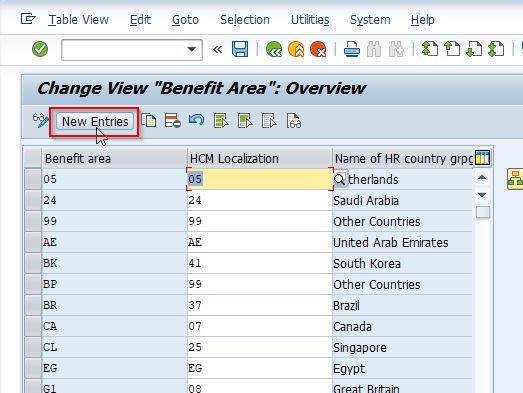
Task: Open the menu icon left of Table View
Action: [x=28, y=19]
